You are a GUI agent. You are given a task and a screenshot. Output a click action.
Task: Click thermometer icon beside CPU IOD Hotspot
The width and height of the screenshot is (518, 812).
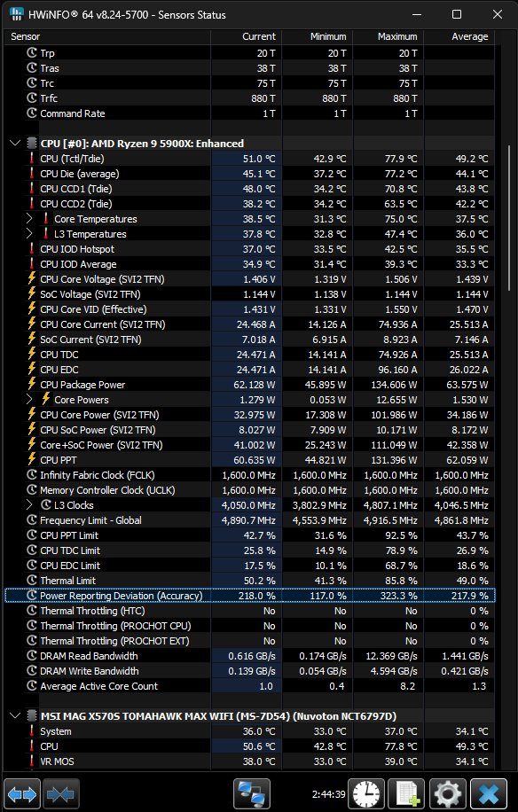32,248
